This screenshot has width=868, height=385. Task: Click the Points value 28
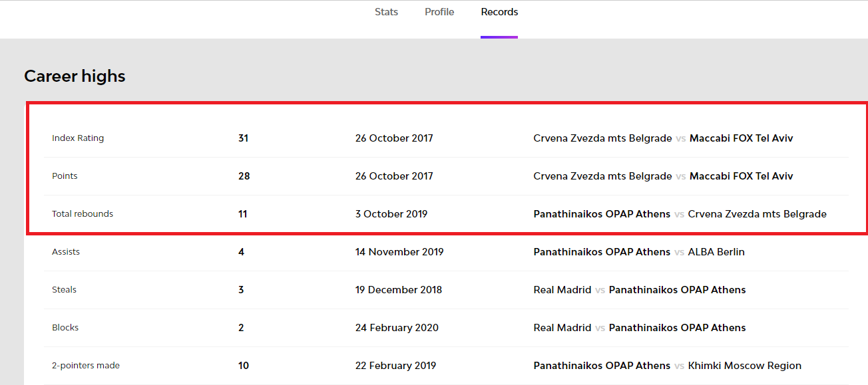click(244, 176)
